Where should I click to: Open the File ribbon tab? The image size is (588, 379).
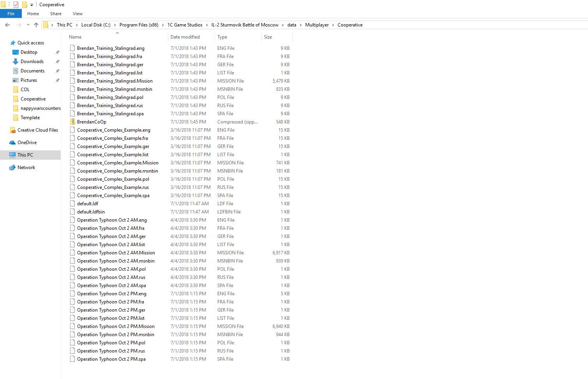coord(11,14)
